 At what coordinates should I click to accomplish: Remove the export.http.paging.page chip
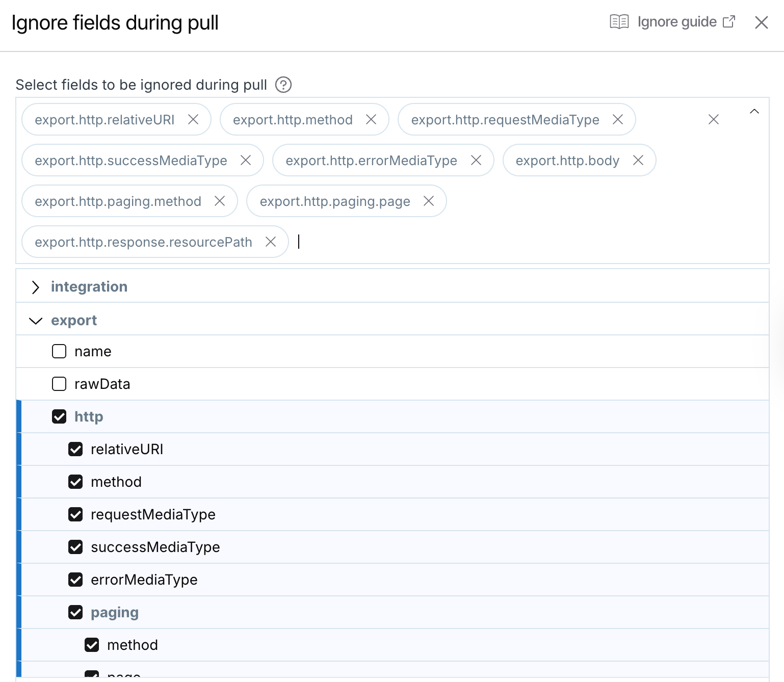(x=429, y=201)
